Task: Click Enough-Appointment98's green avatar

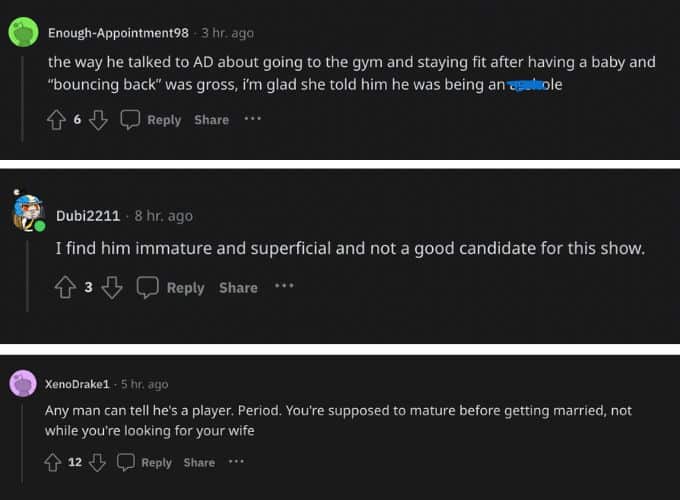Action: click(23, 33)
